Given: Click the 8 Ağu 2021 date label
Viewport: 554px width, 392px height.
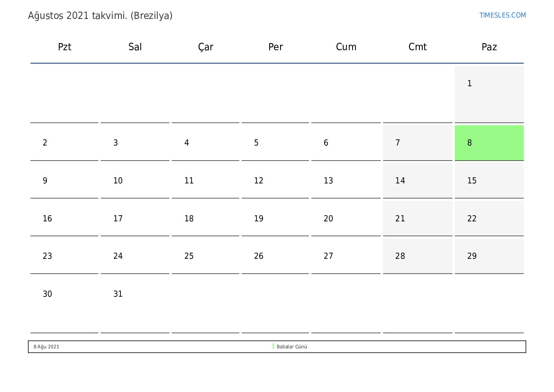Looking at the screenshot, I should coord(46,346).
